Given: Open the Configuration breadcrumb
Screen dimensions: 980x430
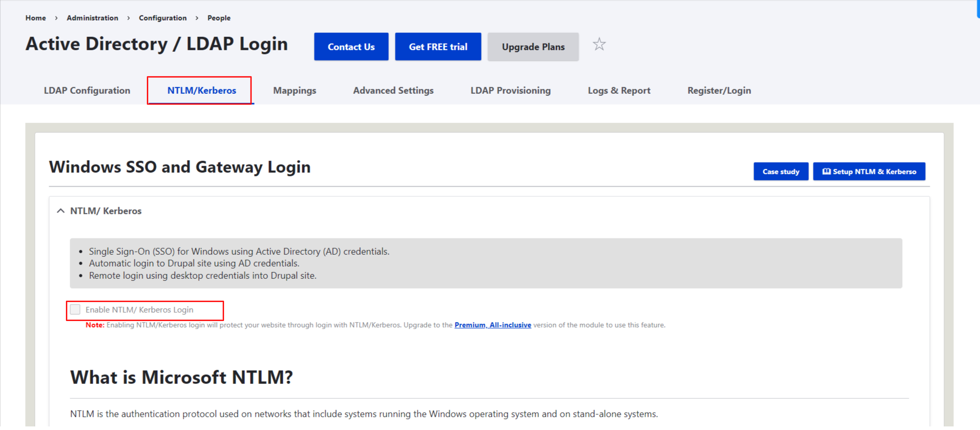Looking at the screenshot, I should [163, 18].
